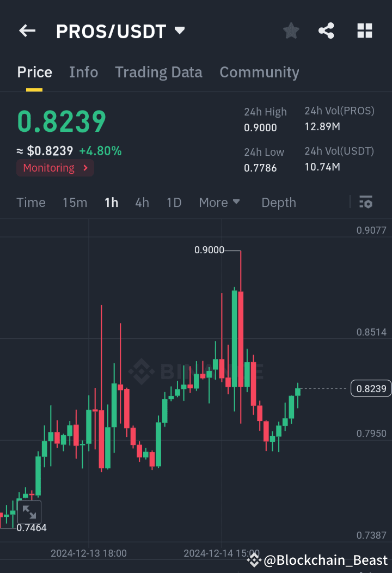Expand the chart to fullscreen view
The width and height of the screenshot is (392, 573).
click(x=29, y=512)
